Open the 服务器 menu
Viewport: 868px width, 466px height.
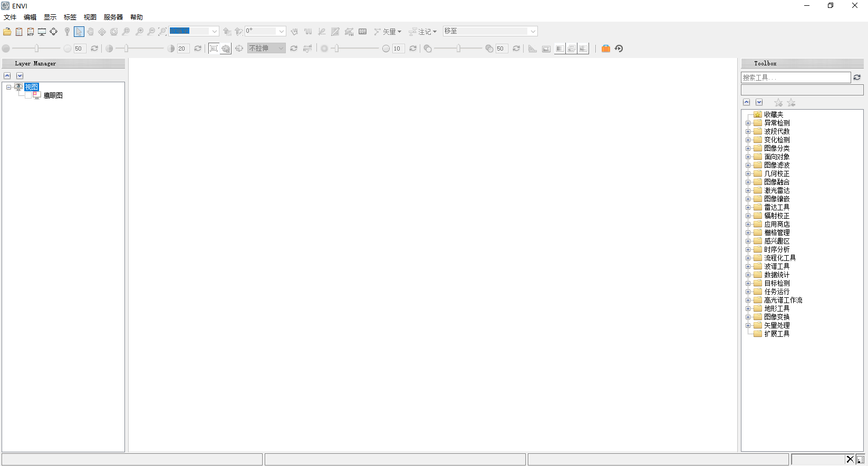click(x=113, y=17)
